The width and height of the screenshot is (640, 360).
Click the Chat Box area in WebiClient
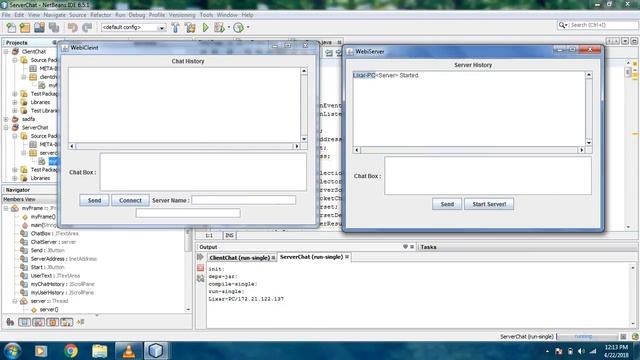point(203,172)
